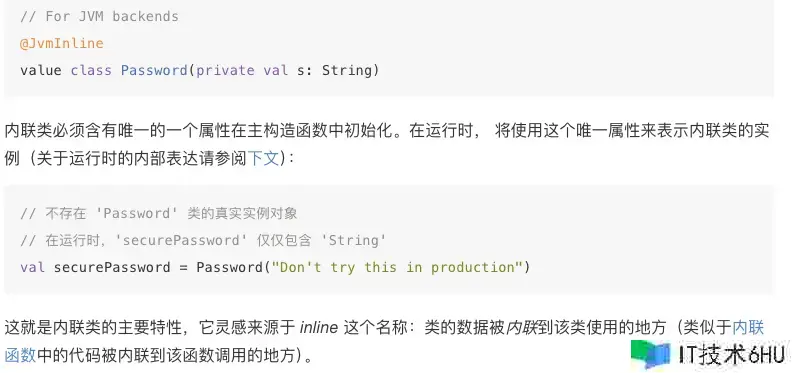Open the "内联" link ending the paragraph line
Screen dimensions: 792x373
748,328
